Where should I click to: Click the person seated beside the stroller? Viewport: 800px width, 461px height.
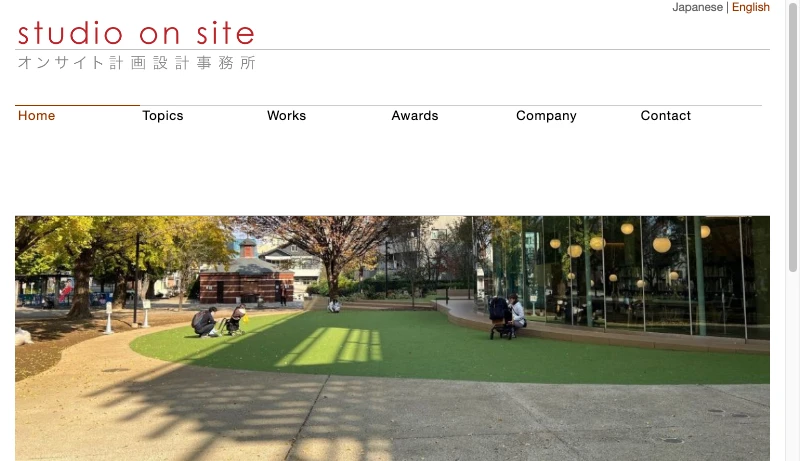pyautogui.click(x=516, y=311)
